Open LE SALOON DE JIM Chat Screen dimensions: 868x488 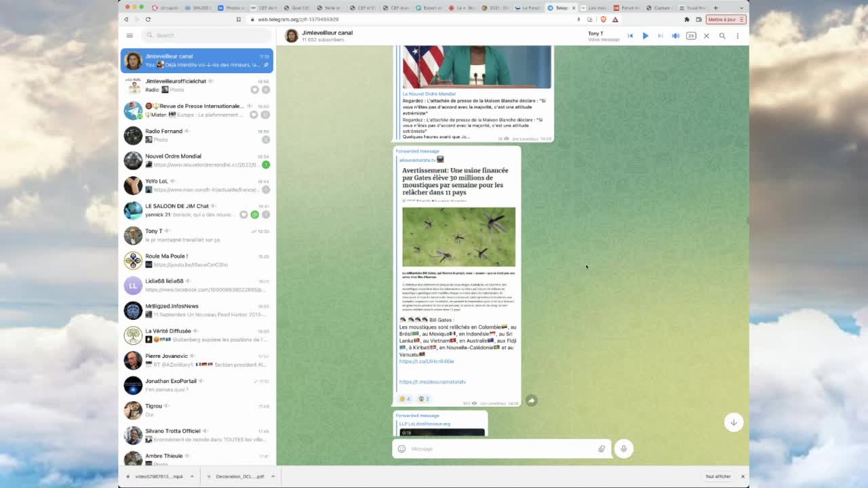coord(197,210)
